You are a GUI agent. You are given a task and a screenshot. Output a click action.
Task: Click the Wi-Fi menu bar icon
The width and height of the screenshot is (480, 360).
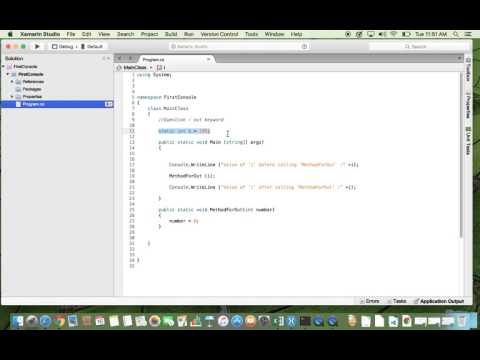(394, 34)
